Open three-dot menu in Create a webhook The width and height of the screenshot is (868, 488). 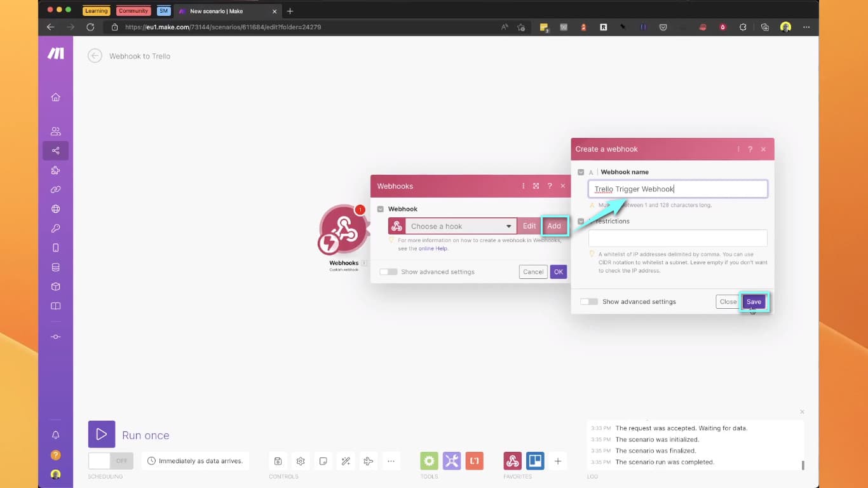(738, 149)
